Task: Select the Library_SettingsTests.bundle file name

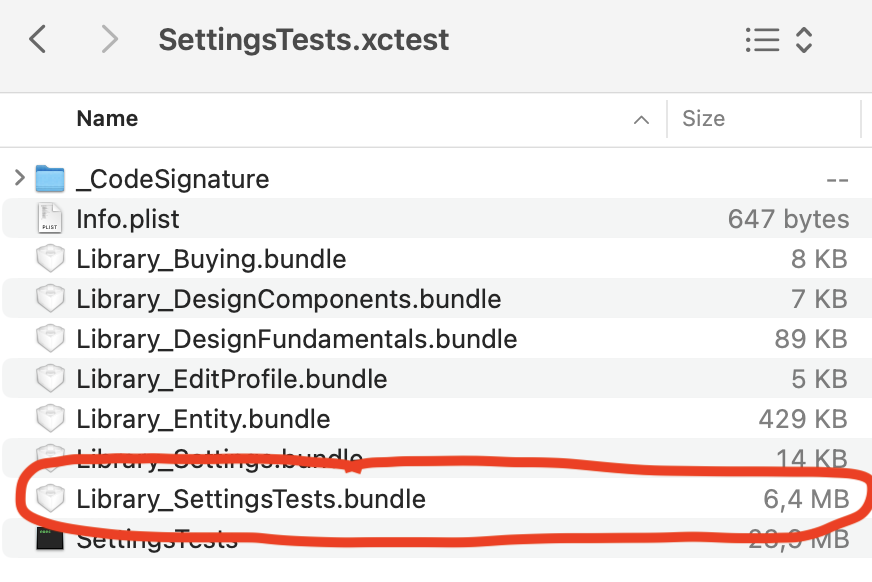Action: click(249, 499)
